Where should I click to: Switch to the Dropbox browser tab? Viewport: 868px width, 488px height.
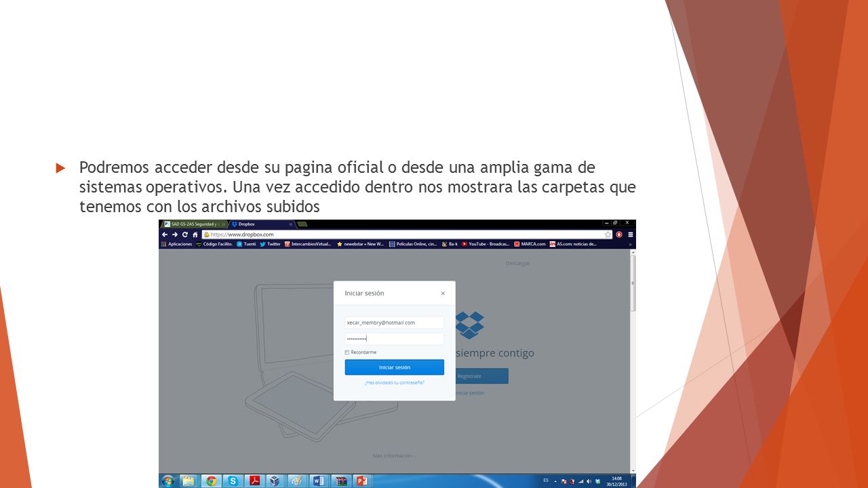261,224
